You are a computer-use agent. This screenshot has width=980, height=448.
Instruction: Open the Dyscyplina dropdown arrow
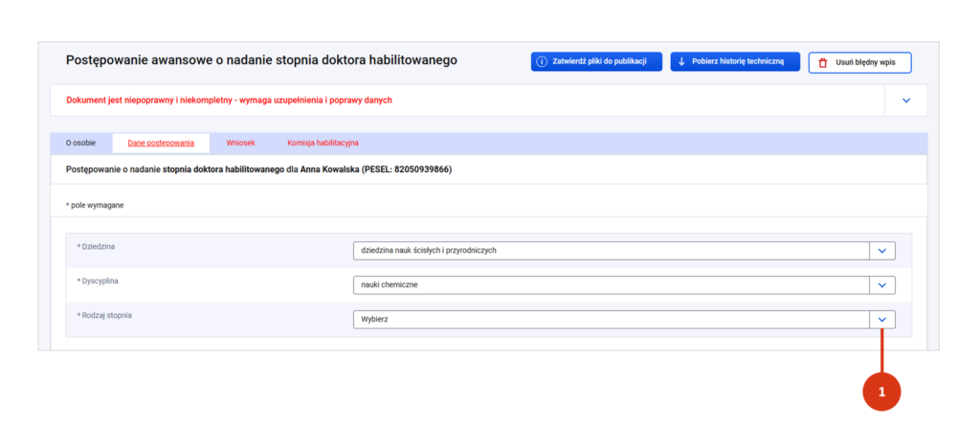[882, 285]
